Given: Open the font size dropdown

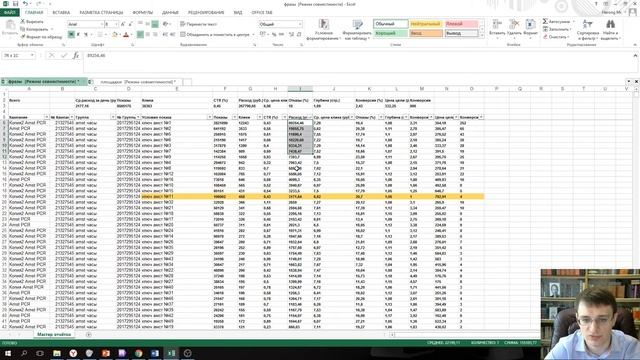Looking at the screenshot, I should coord(116,24).
